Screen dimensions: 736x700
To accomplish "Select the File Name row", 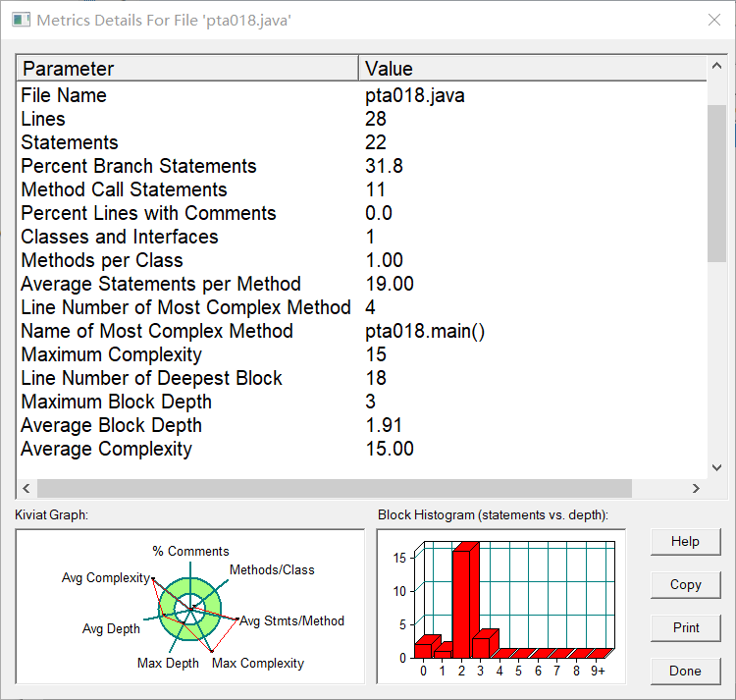I will coord(362,95).
